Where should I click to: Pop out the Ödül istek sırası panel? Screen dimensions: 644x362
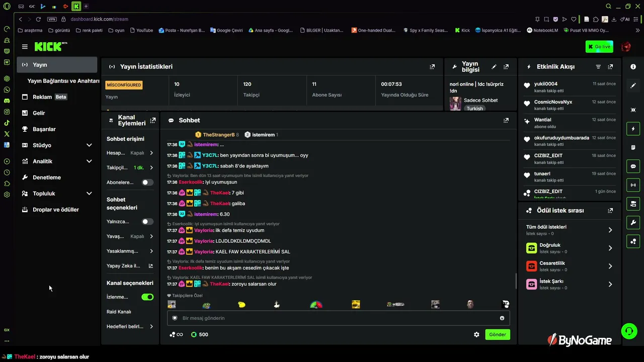pos(610,211)
